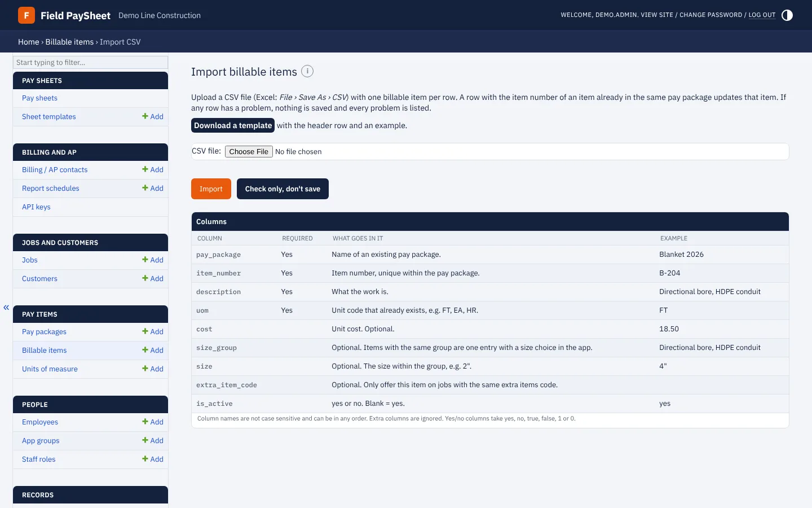Open Report schedules in sidebar

(x=51, y=189)
